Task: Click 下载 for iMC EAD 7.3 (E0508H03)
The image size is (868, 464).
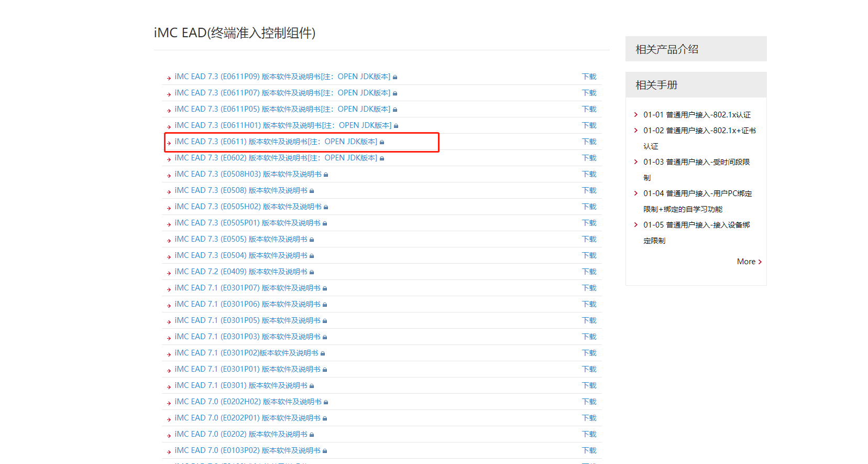Action: [x=589, y=174]
